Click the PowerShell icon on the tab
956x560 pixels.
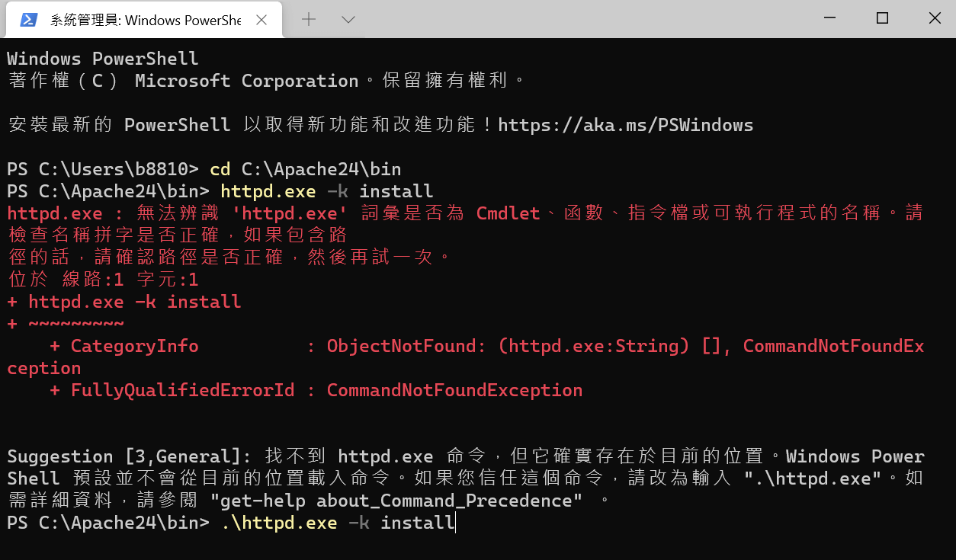tap(28, 21)
